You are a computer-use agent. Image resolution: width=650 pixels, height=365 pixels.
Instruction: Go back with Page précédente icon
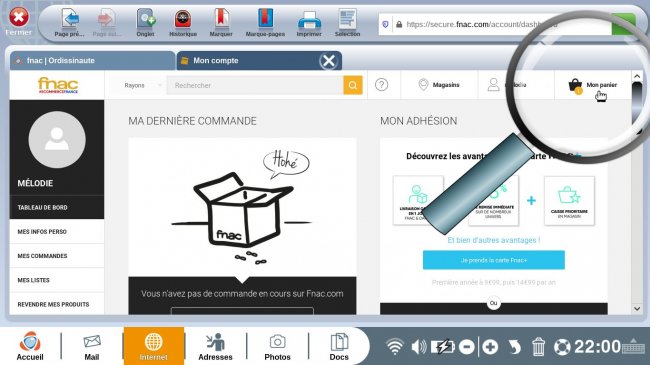[70, 23]
